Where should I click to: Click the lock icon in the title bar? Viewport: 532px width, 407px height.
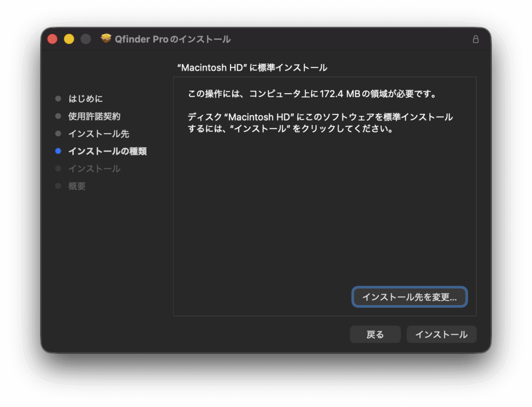click(475, 40)
